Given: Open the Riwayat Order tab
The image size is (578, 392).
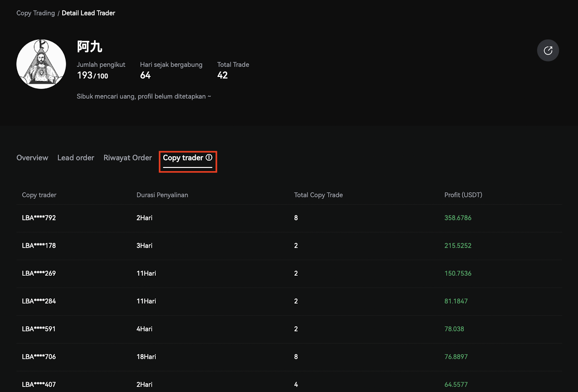Looking at the screenshot, I should [128, 158].
